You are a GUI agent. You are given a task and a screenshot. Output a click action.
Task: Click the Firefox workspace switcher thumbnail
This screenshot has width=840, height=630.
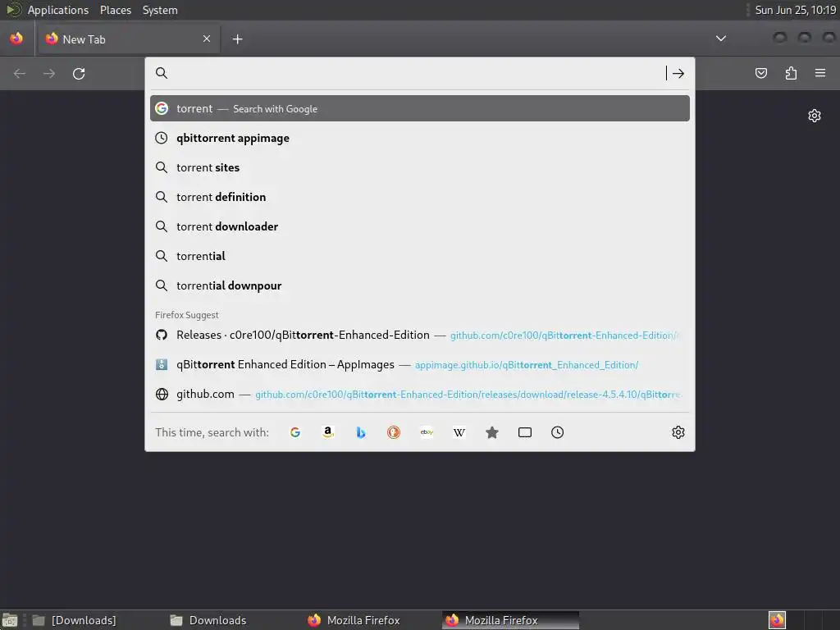pyautogui.click(x=777, y=620)
